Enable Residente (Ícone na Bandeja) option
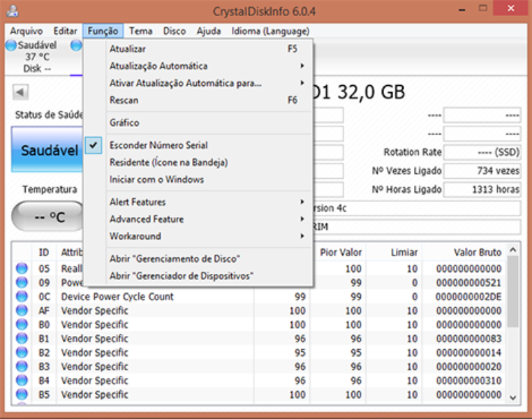Image resolution: width=532 pixels, height=419 pixels. click(x=198, y=162)
